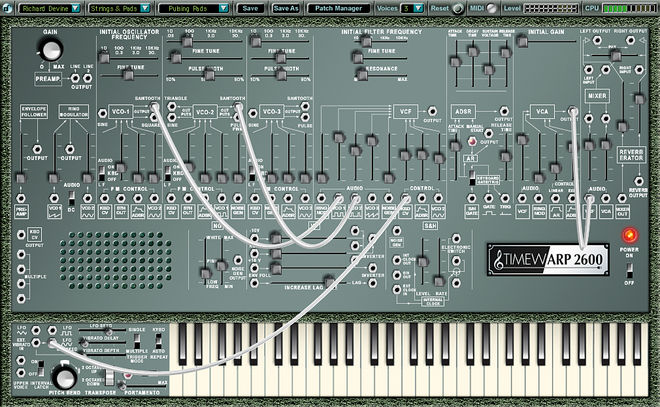Click the Envelope Follower output jack
This screenshot has width=660, height=407.
click(x=37, y=149)
